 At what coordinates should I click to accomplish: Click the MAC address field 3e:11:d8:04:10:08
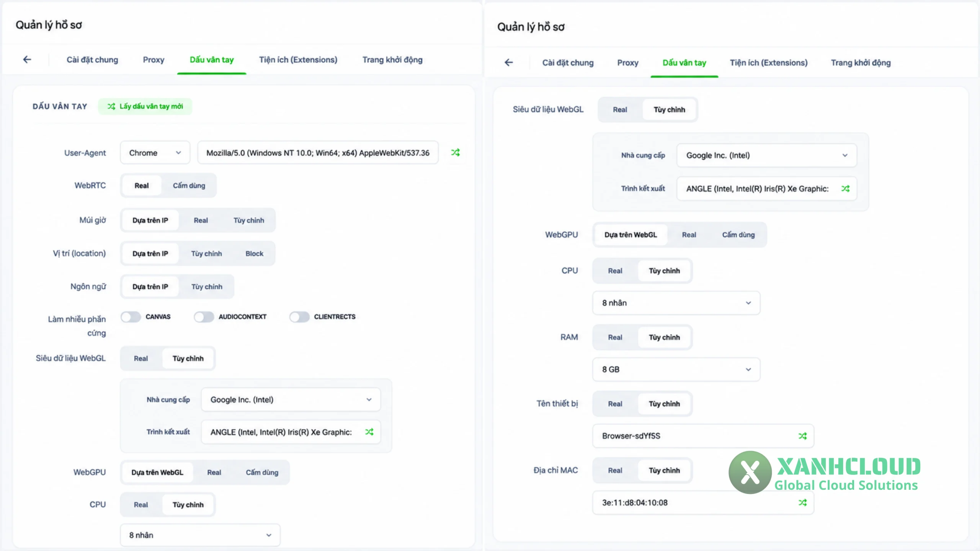click(x=703, y=502)
